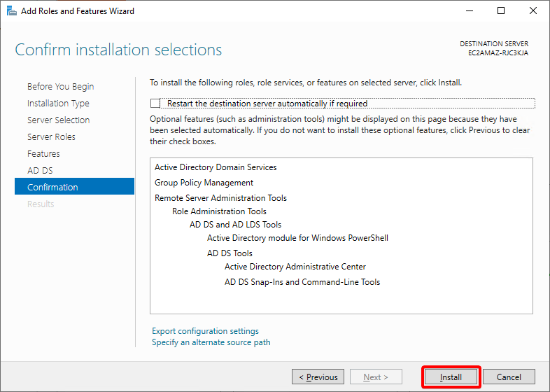
Task: Switch to the Features step
Action: click(x=43, y=154)
